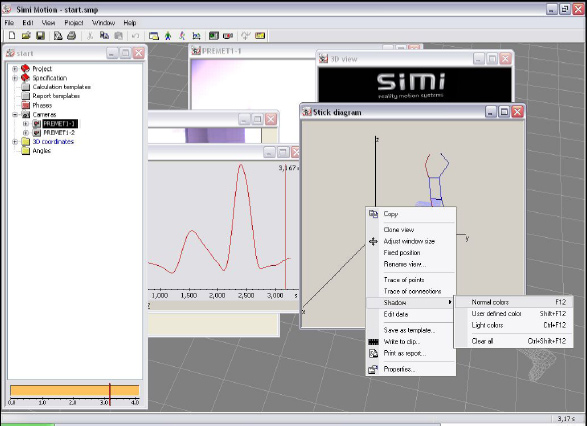Select PREMET1-2 camera in tree
Screen dimensions: 587x426
click(59, 133)
